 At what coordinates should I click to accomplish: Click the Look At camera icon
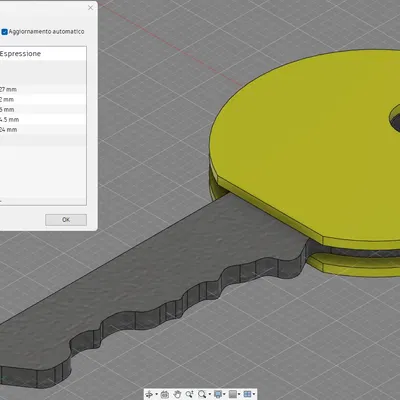(165, 394)
